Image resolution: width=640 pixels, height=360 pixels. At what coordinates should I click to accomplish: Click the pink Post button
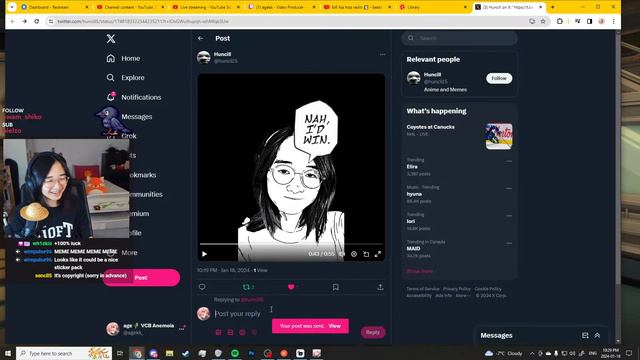tap(141, 278)
